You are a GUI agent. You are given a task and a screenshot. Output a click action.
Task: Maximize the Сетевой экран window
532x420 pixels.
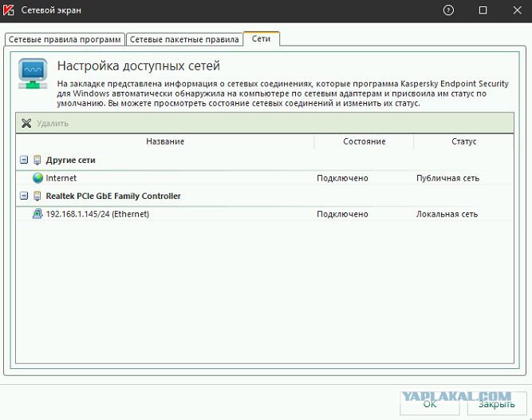click(x=483, y=10)
